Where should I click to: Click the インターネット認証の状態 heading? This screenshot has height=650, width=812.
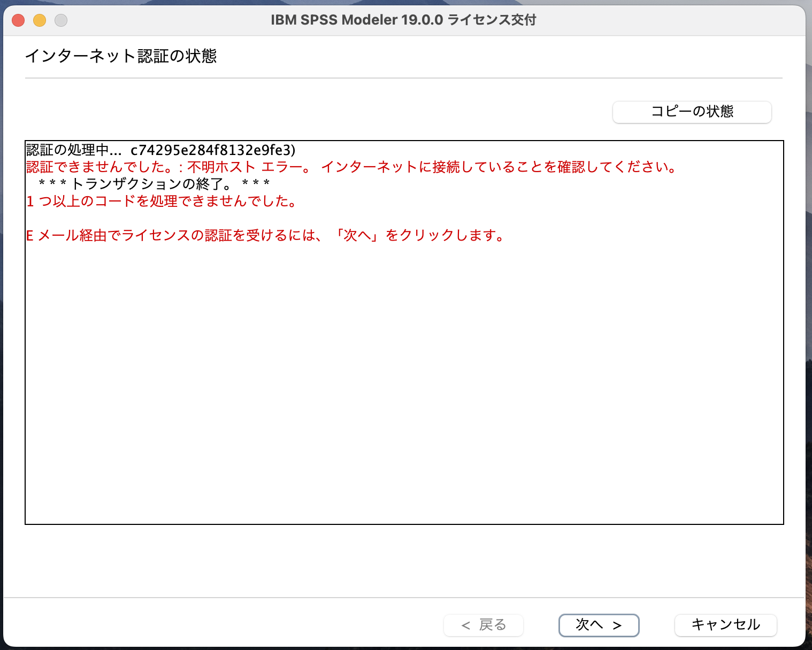(121, 56)
